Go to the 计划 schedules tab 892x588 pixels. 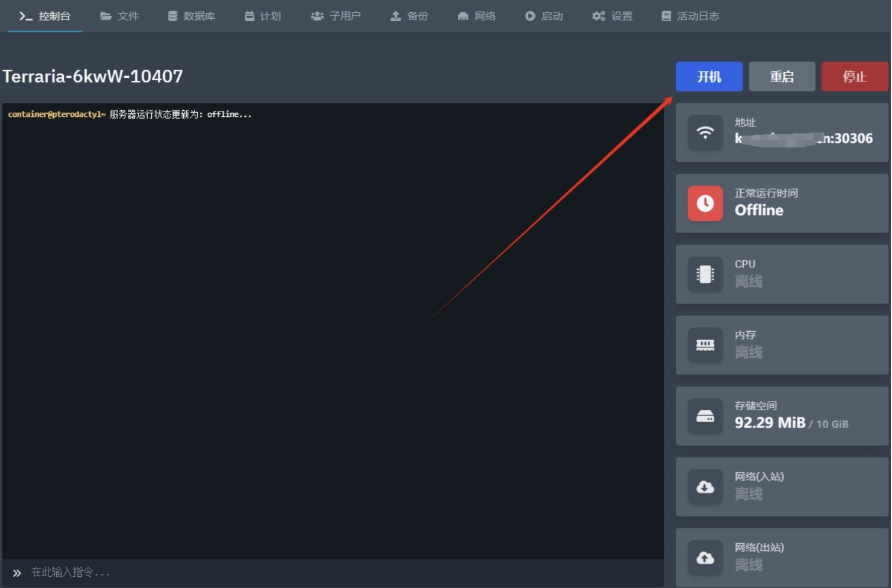263,16
